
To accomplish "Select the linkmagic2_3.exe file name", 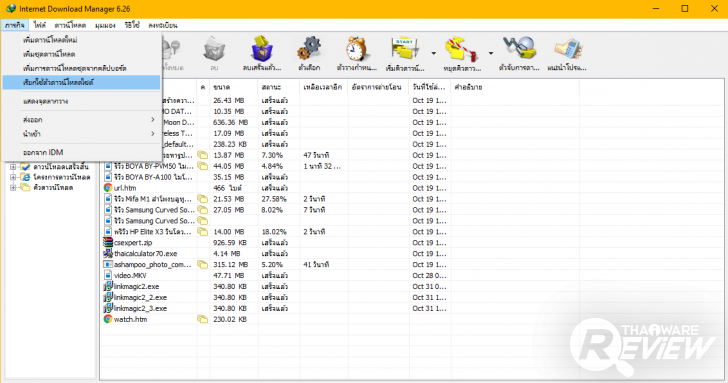I will point(140,308).
